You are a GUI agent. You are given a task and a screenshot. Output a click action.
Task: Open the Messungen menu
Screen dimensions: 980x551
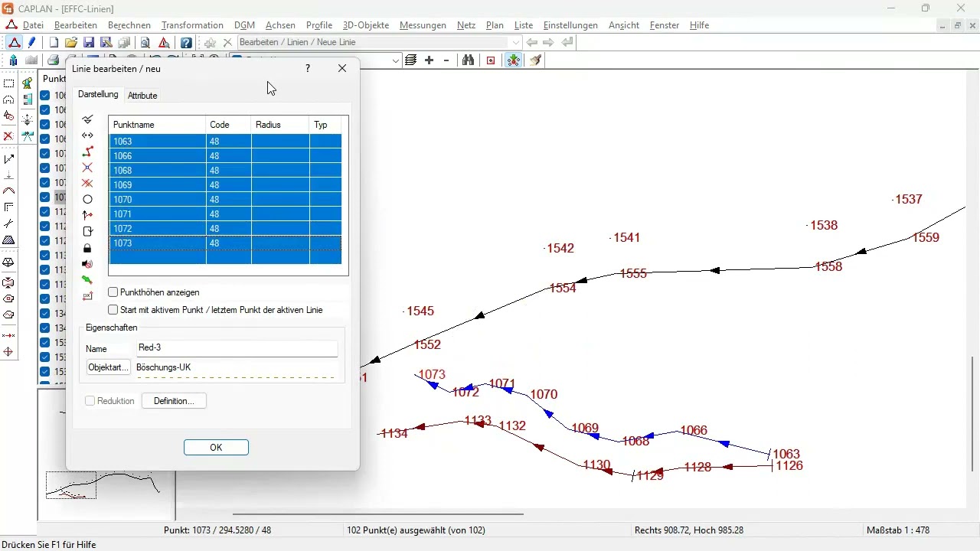click(423, 25)
